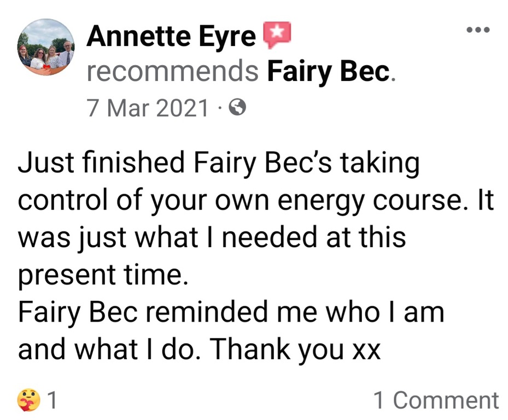Screen dimensions: 508x420
Task: Click the "present time." text line
Action: click(x=103, y=276)
